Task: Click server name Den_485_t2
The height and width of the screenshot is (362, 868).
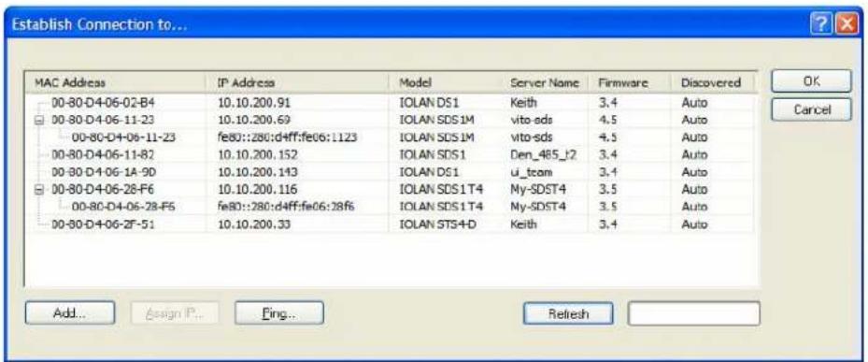Action: pos(543,154)
